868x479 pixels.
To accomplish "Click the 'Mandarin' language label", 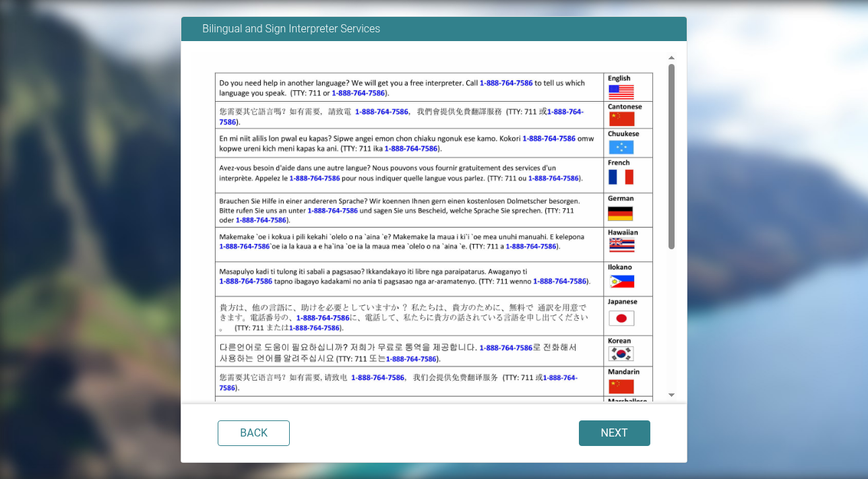I will (624, 372).
